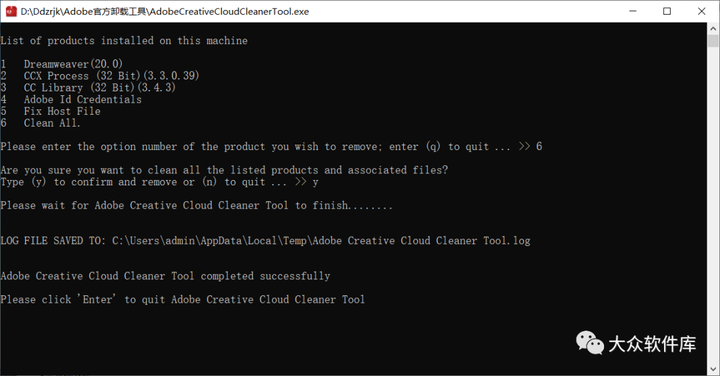Viewport: 720px width, 376px height.
Task: Click the scrollbar up arrow
Action: [x=713, y=28]
